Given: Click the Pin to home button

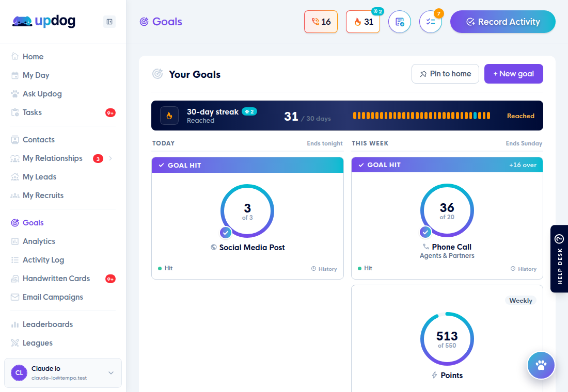Looking at the screenshot, I should 445,74.
